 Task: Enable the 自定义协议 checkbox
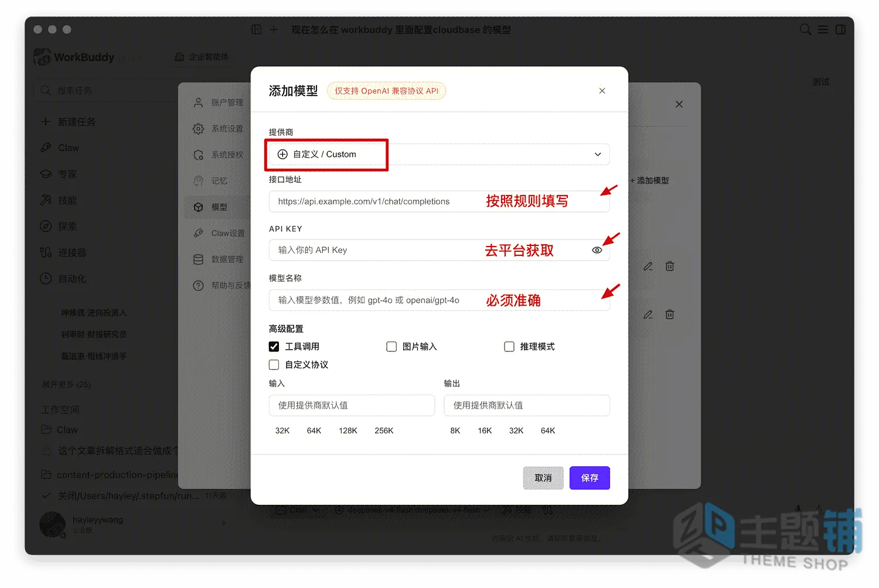coord(274,365)
